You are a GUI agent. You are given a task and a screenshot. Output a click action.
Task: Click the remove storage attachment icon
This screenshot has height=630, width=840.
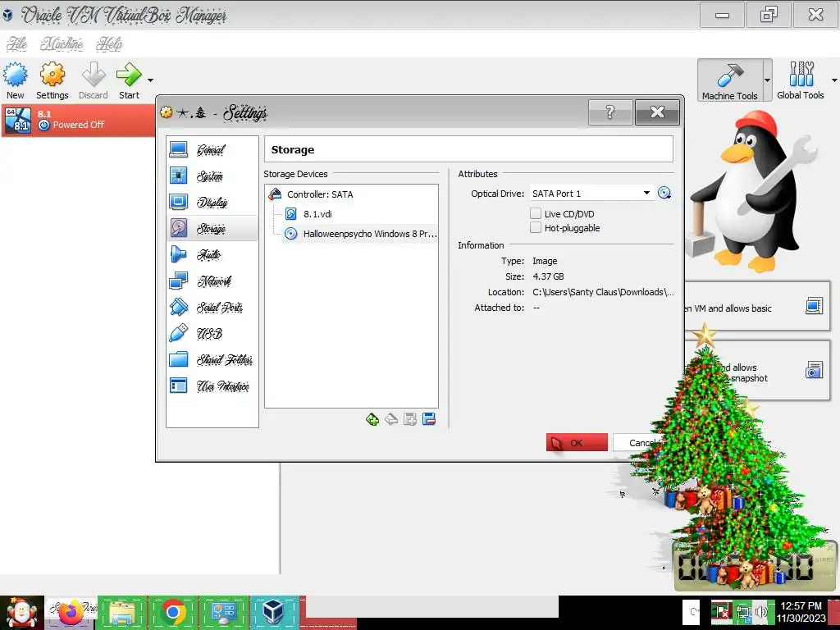click(391, 419)
